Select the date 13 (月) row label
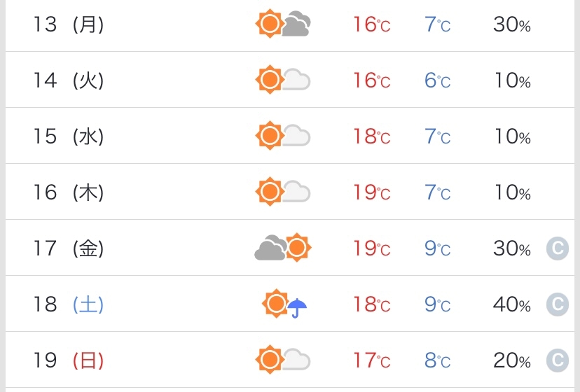 click(69, 24)
